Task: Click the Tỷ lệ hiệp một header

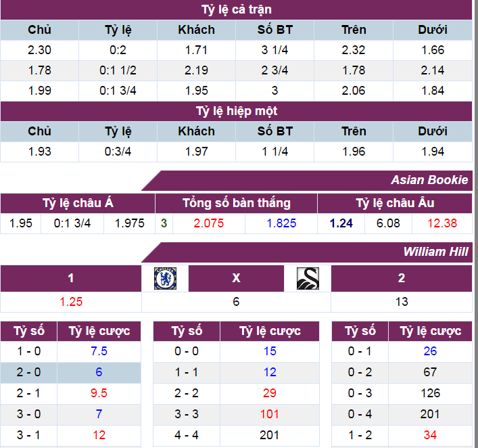Action: click(x=236, y=111)
